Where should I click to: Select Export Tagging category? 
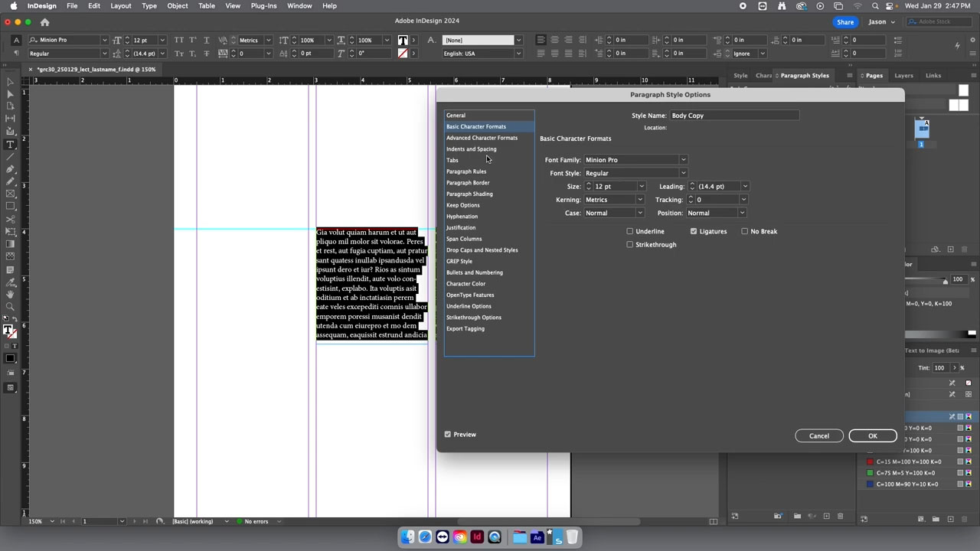(465, 329)
